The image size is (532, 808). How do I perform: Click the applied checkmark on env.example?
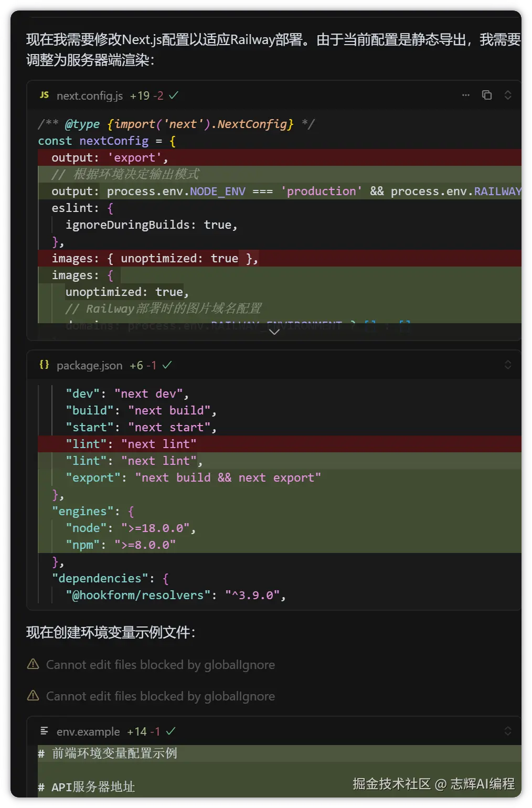point(171,731)
